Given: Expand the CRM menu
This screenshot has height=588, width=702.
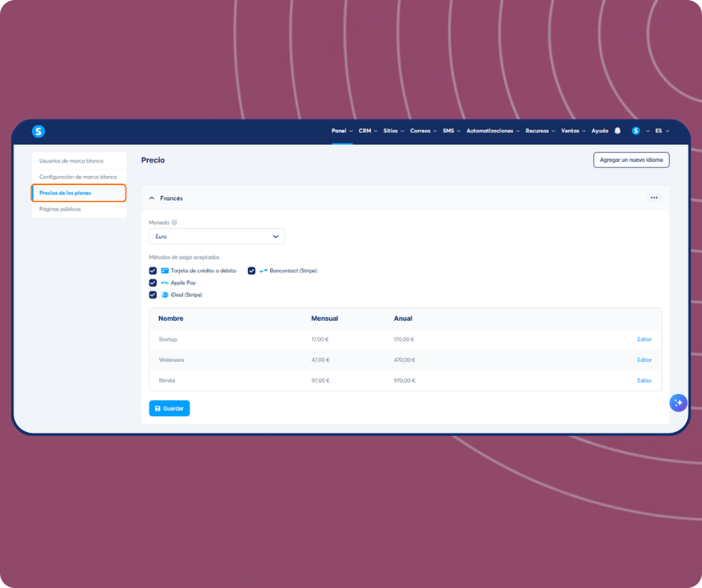Looking at the screenshot, I should tap(368, 131).
